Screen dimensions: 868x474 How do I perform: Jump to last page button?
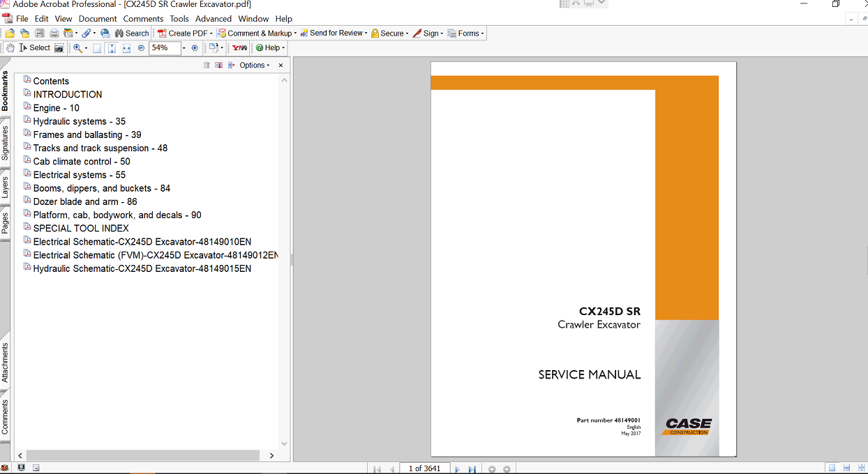(472, 469)
